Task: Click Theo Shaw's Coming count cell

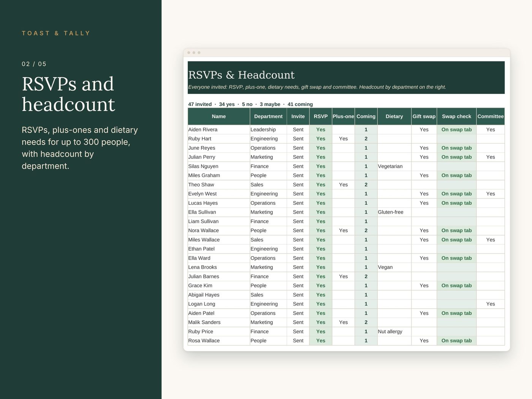Action: (x=366, y=185)
